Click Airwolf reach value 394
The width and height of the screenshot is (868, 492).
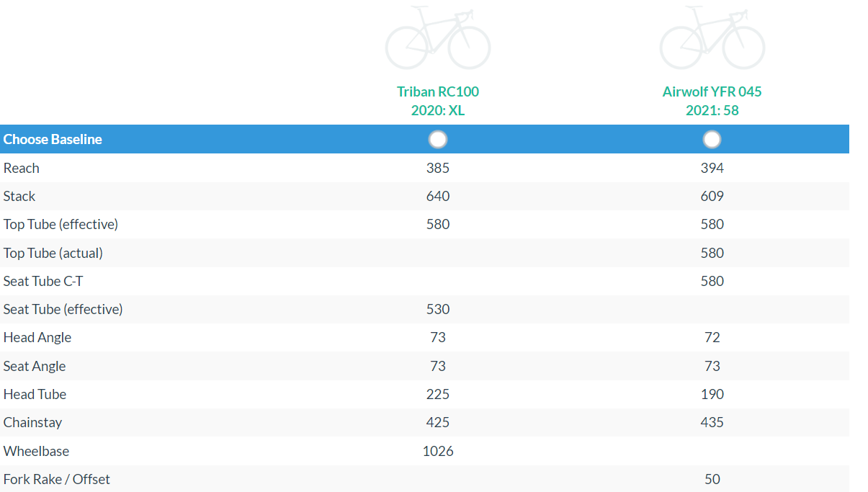coord(712,168)
